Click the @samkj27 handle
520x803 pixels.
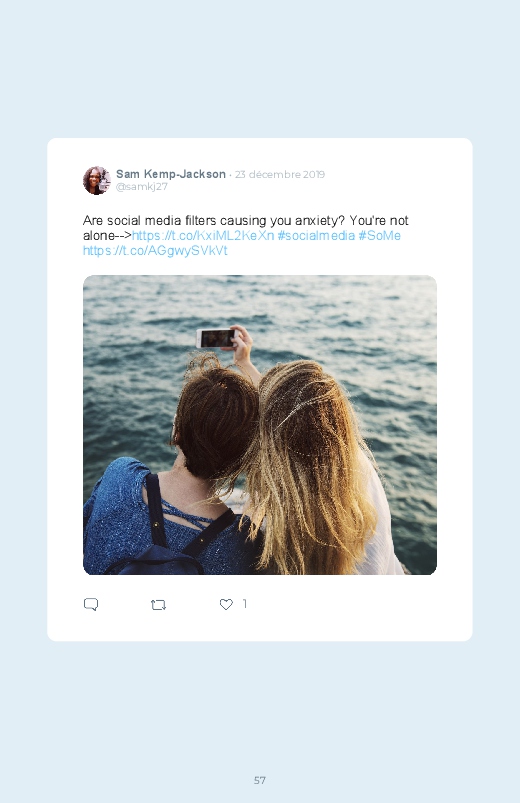141,186
